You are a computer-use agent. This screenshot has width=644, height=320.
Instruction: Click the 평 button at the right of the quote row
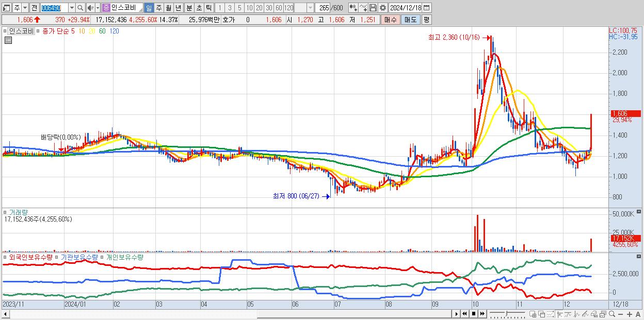click(426, 20)
